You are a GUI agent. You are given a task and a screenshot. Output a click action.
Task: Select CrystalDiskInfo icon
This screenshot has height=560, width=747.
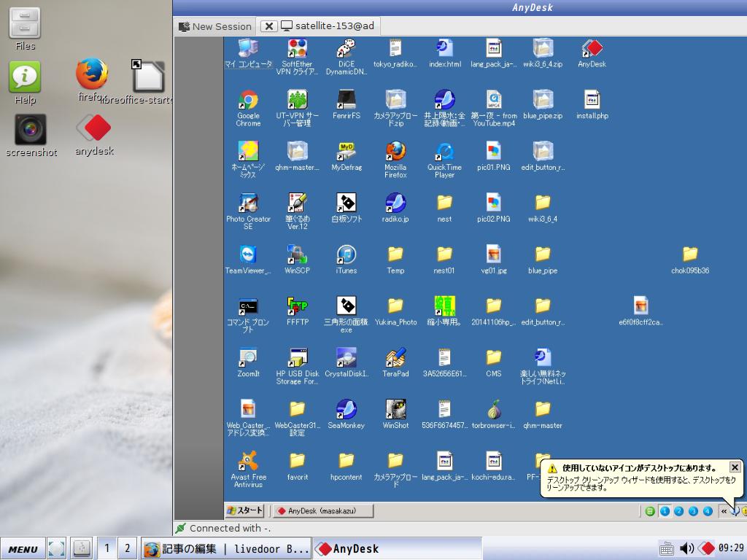pos(347,363)
